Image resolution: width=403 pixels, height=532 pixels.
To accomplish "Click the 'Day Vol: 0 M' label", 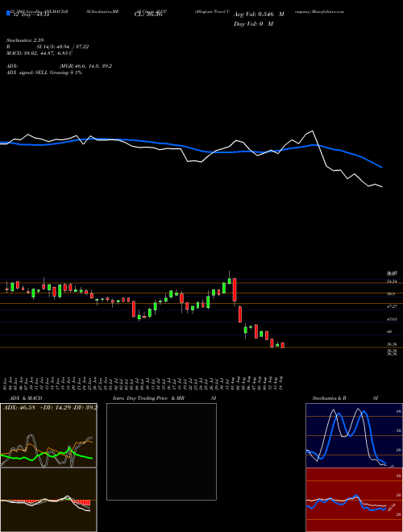I will [253, 24].
